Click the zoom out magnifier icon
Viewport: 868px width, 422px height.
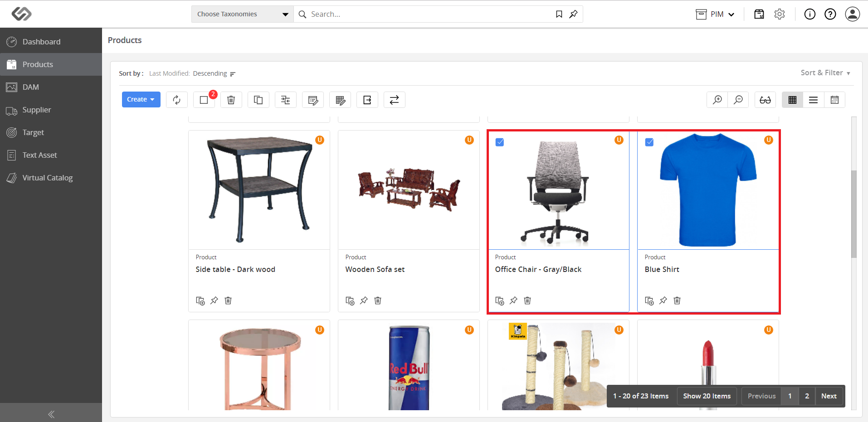(x=738, y=100)
